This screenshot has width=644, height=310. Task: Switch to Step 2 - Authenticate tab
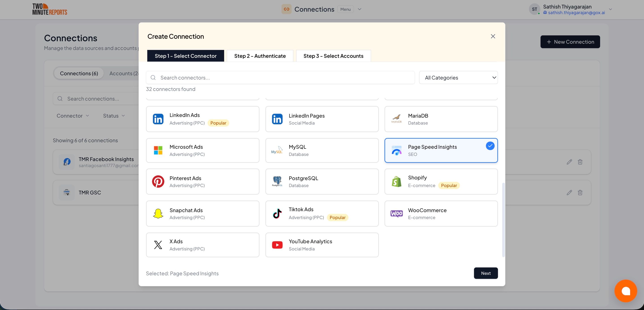click(x=260, y=56)
